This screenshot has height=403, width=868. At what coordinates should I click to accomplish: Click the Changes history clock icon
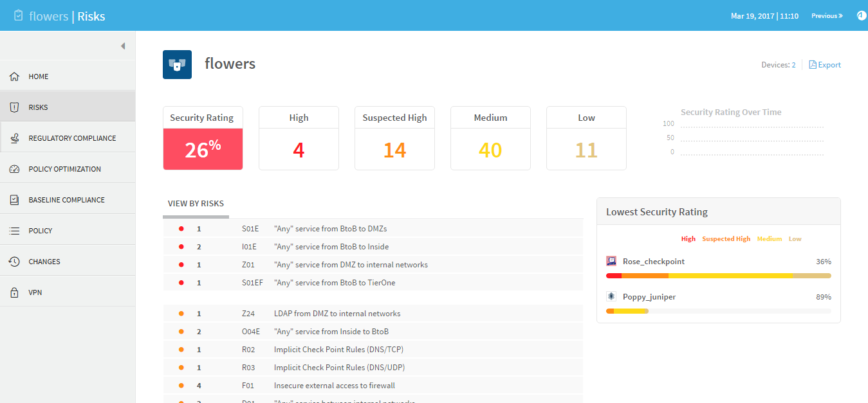coord(14,262)
